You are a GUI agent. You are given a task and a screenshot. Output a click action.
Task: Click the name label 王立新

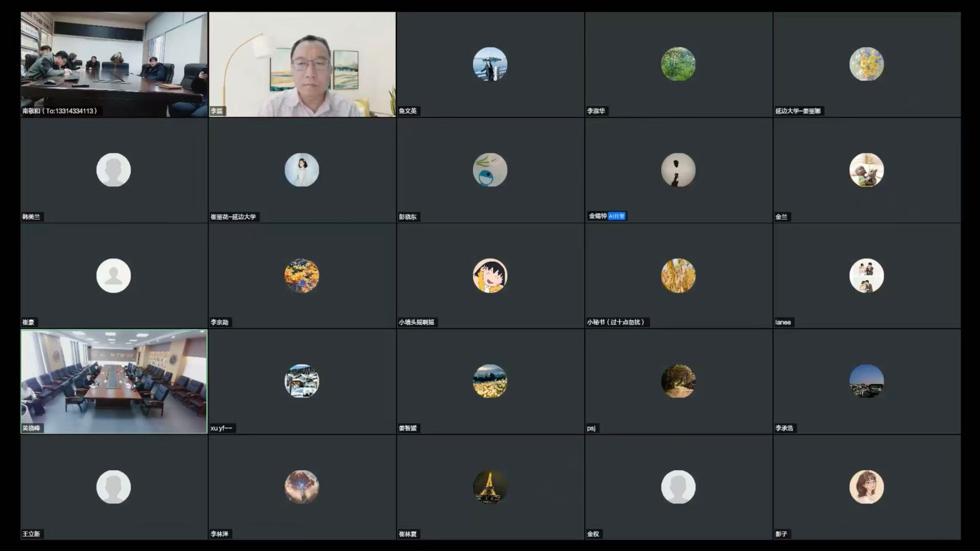32,534
